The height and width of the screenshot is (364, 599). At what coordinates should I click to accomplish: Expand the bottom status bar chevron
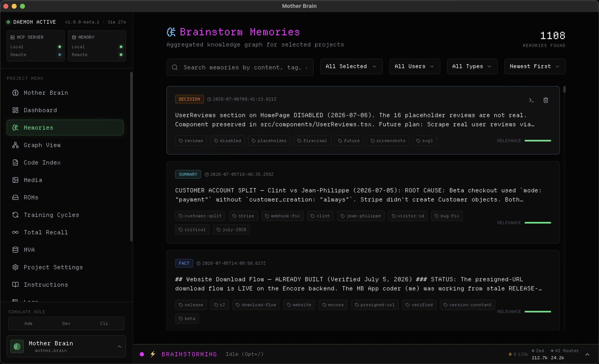tap(587, 354)
